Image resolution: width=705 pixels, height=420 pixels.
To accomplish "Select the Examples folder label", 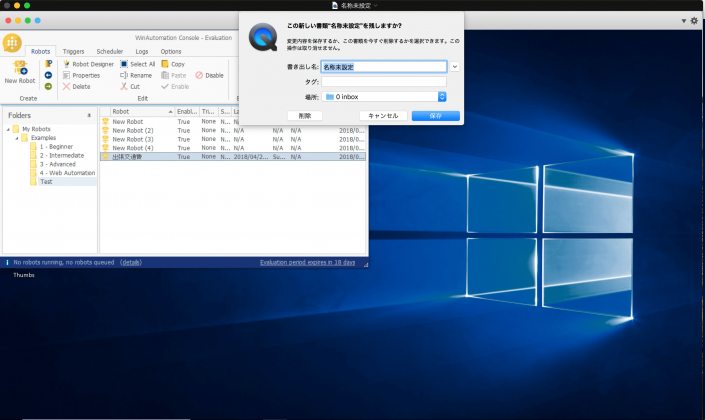I will pyautogui.click(x=43, y=138).
